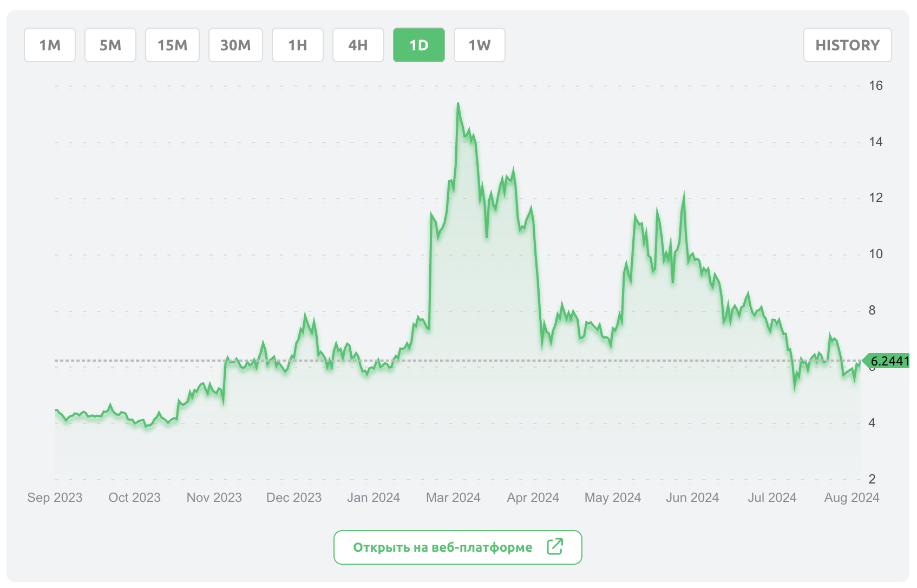Switch chart to 5M interval
This screenshot has height=588, width=917.
click(x=110, y=45)
